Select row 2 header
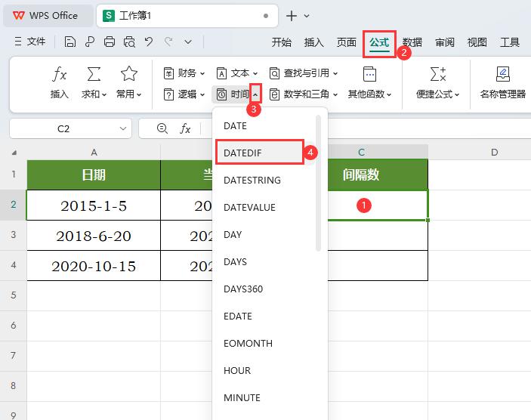This screenshot has height=420, width=531. (13, 205)
